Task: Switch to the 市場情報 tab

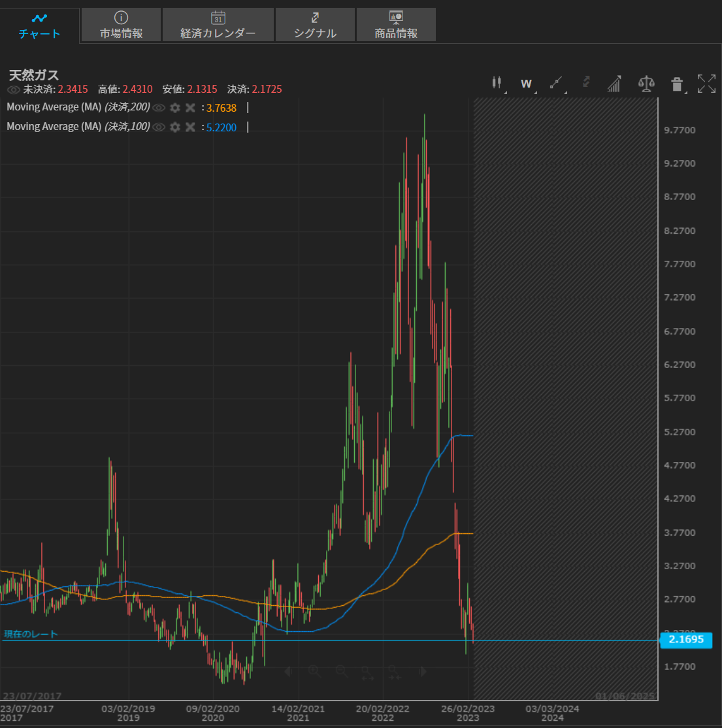Action: (121, 25)
